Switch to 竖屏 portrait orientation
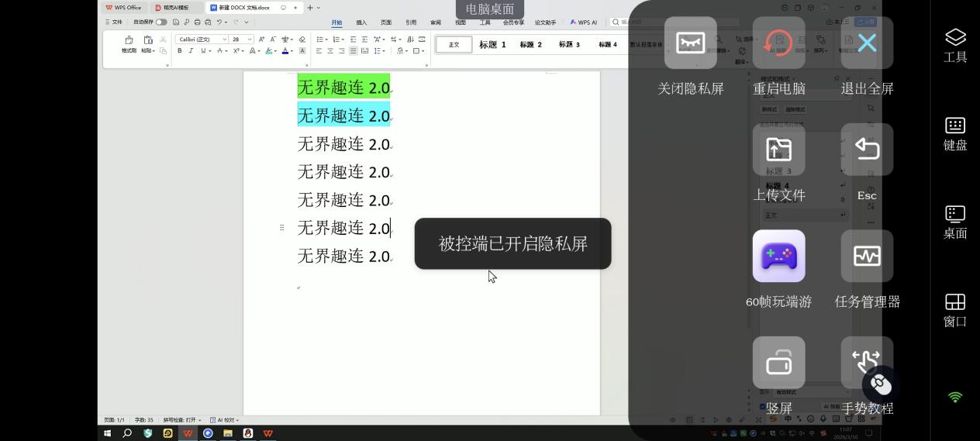The width and height of the screenshot is (980, 441). click(778, 363)
